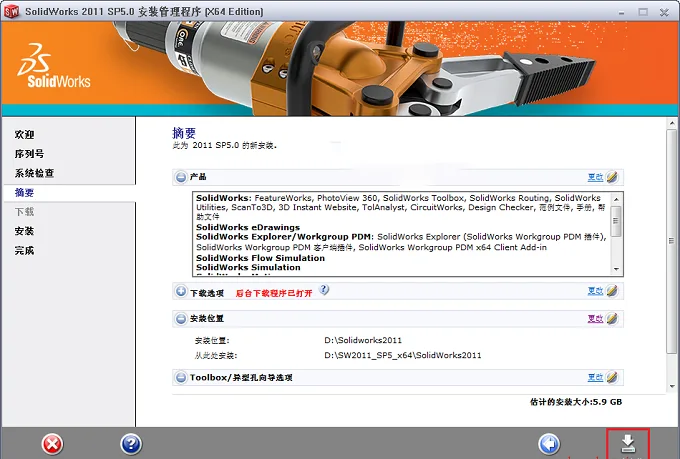Click main page scroll down arrow

tap(672, 386)
